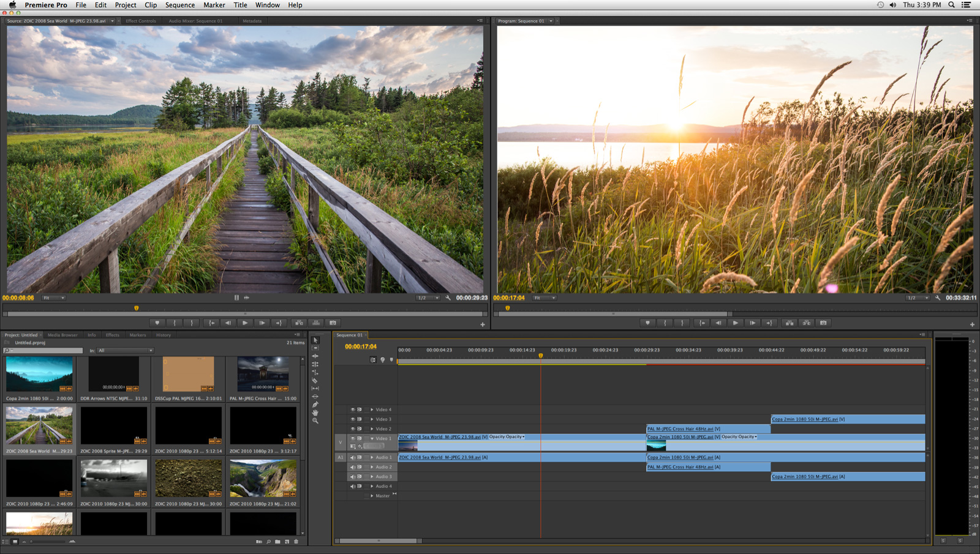Click the Export Frame camera icon under Program monitor

click(824, 323)
